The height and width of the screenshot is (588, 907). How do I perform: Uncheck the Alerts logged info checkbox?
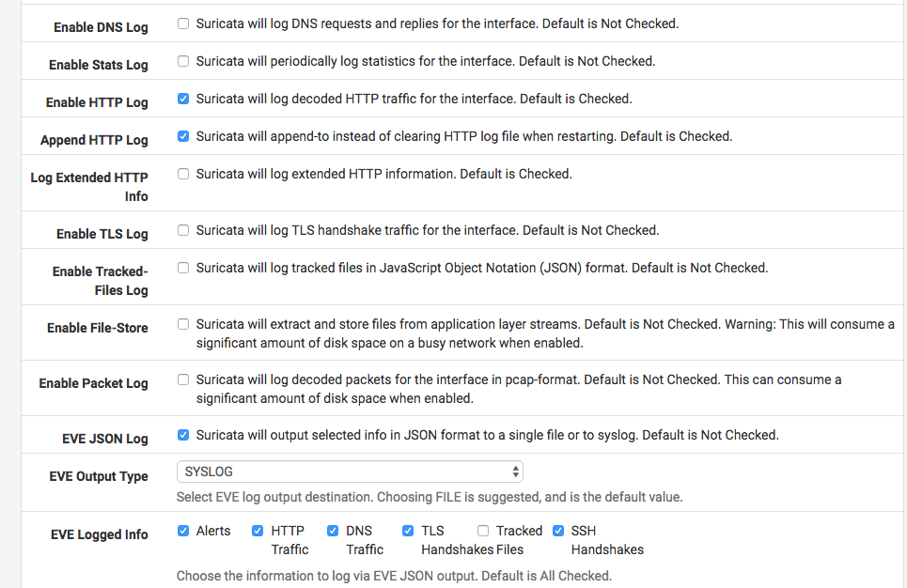[x=183, y=531]
